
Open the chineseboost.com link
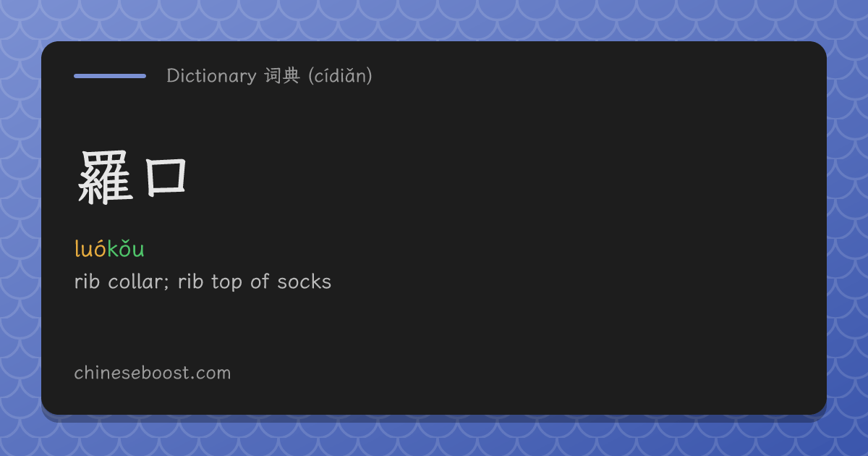(x=153, y=373)
